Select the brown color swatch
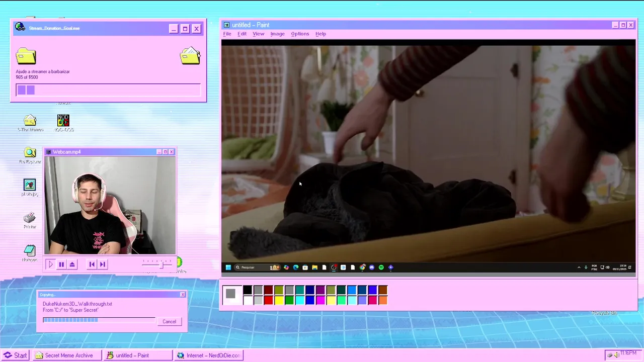Screen dimensions: 644x362 click(383, 290)
